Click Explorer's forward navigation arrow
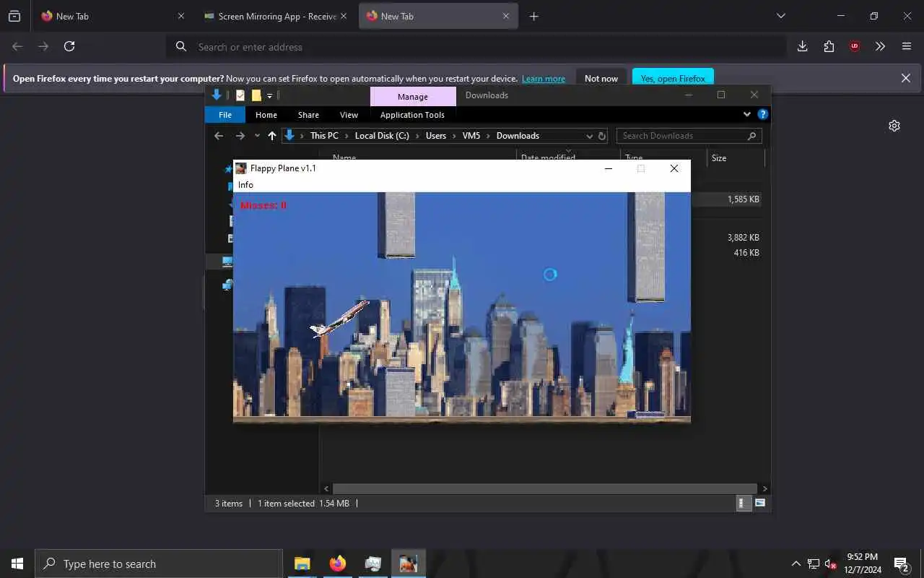Viewport: 924px width, 578px height. coord(240,136)
